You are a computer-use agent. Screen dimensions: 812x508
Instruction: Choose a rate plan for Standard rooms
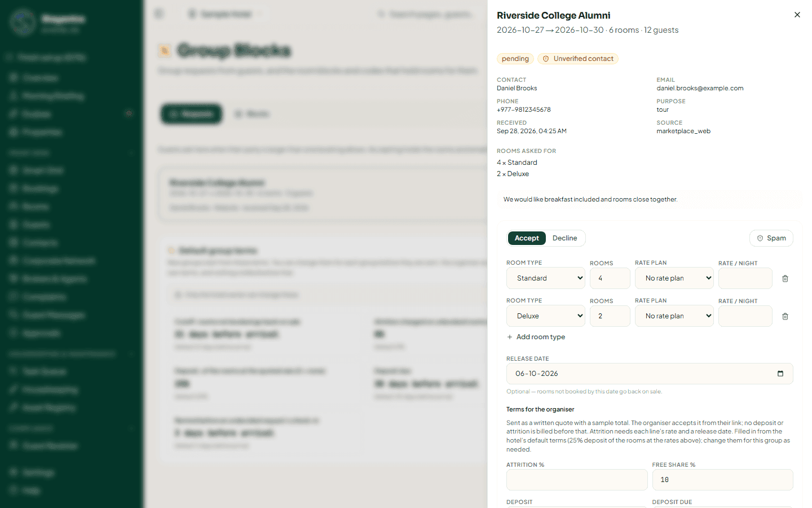(674, 278)
